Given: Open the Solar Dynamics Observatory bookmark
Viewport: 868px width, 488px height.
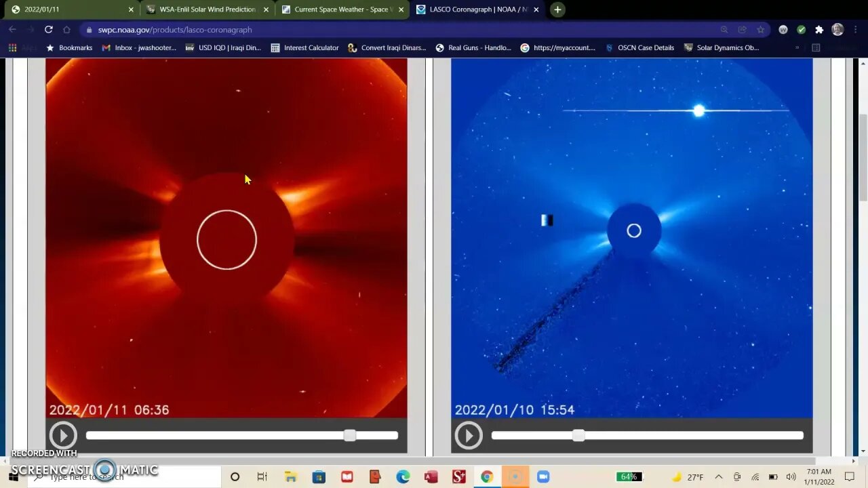Looking at the screenshot, I should 722,48.
